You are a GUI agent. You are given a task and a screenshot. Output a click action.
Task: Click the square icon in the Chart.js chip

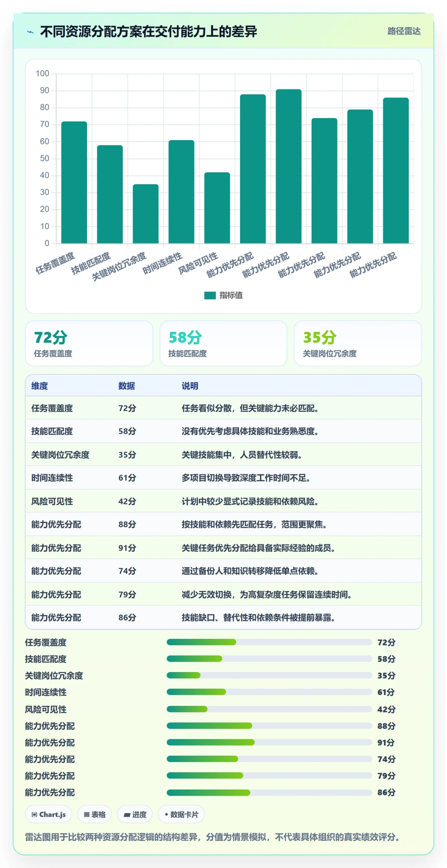click(34, 814)
